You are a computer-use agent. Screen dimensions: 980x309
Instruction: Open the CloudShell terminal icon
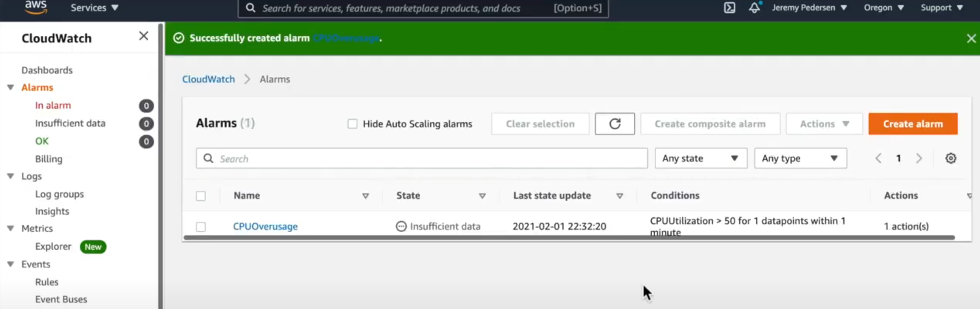point(730,8)
